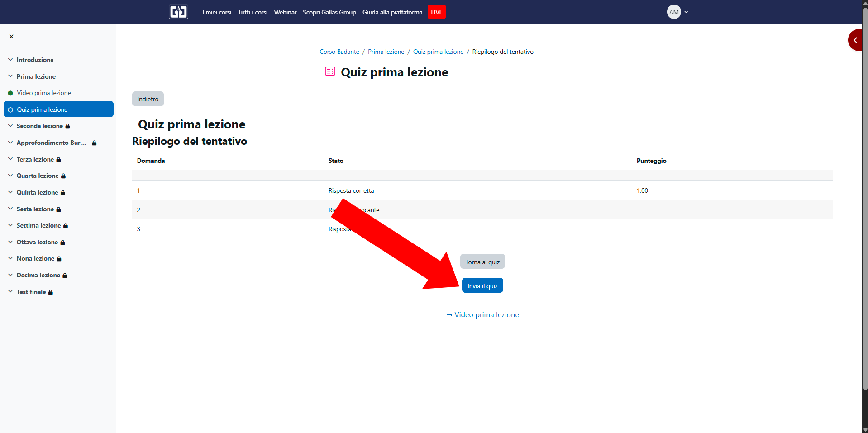Click the quiz icon beside page title

pyautogui.click(x=330, y=71)
